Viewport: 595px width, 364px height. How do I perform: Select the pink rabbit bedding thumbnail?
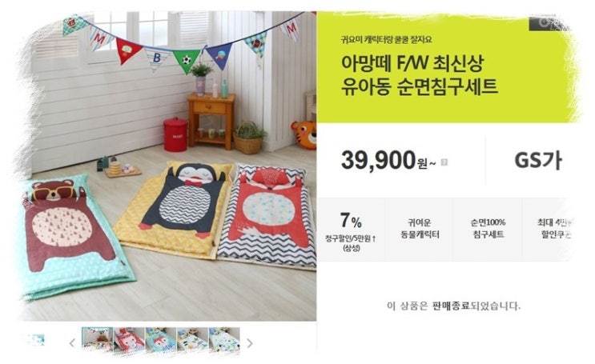[130, 339]
